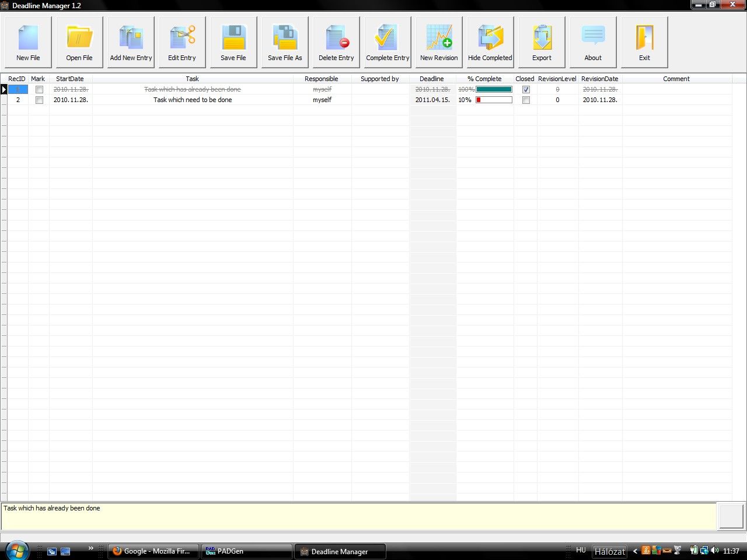Sort by the Deadline column header

(432, 79)
